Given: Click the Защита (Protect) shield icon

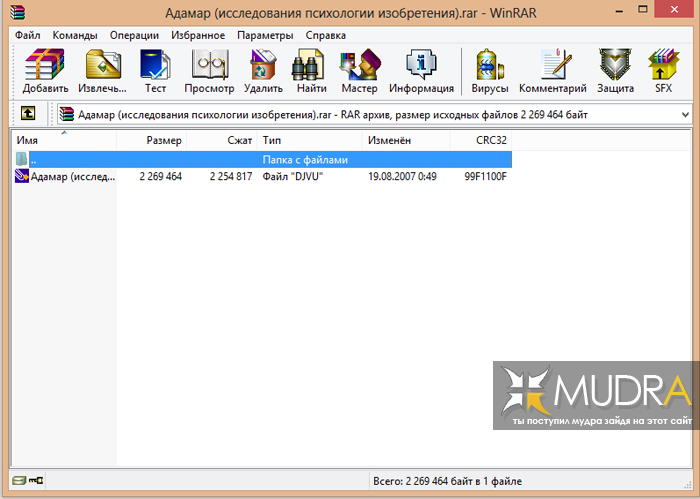Looking at the screenshot, I should [615, 65].
